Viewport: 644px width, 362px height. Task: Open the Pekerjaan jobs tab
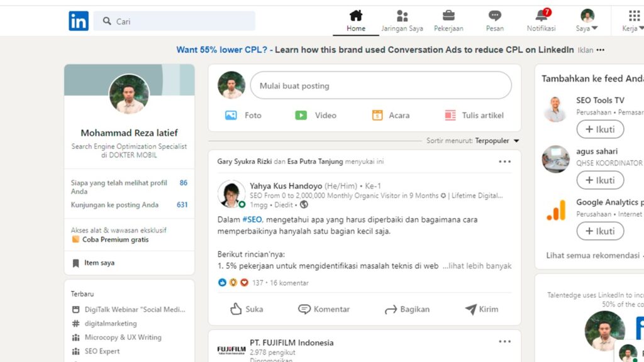point(448,21)
